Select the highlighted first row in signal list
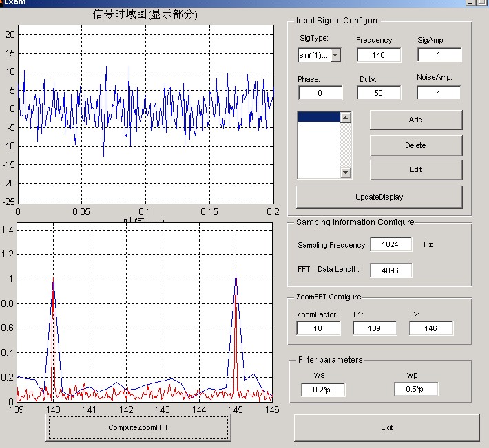 pyautogui.click(x=319, y=117)
